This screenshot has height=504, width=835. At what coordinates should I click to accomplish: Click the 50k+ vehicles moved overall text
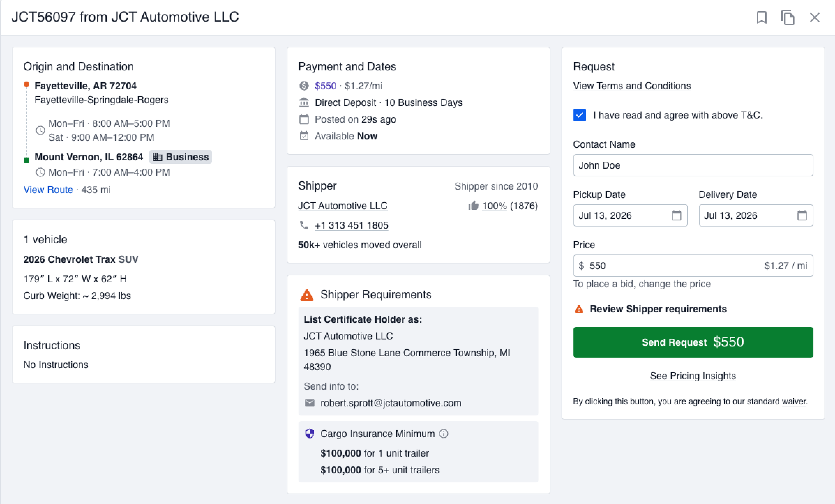(x=360, y=245)
